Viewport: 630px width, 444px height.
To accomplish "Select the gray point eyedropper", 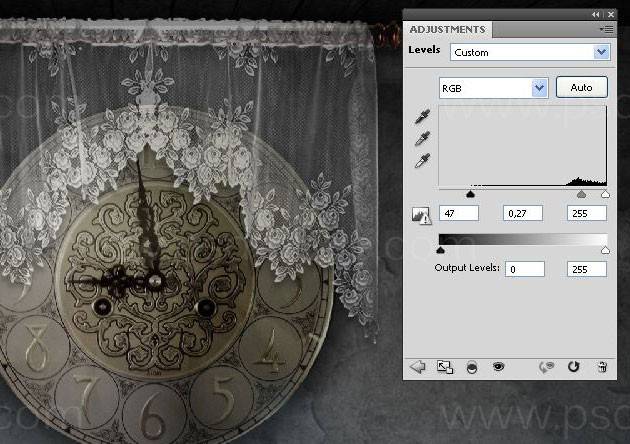I will coord(422,139).
